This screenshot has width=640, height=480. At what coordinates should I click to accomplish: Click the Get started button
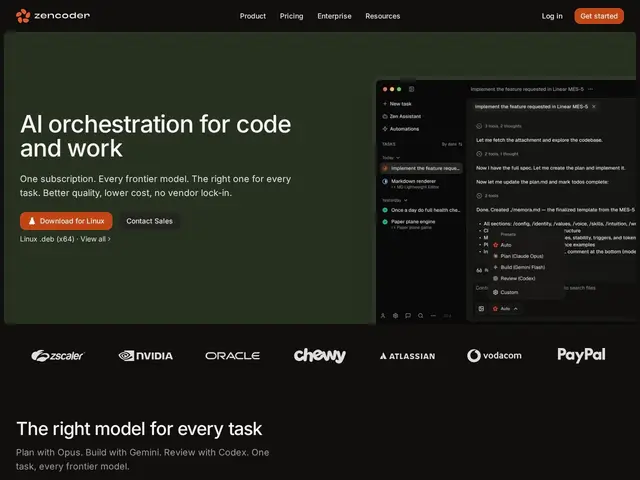coord(599,16)
